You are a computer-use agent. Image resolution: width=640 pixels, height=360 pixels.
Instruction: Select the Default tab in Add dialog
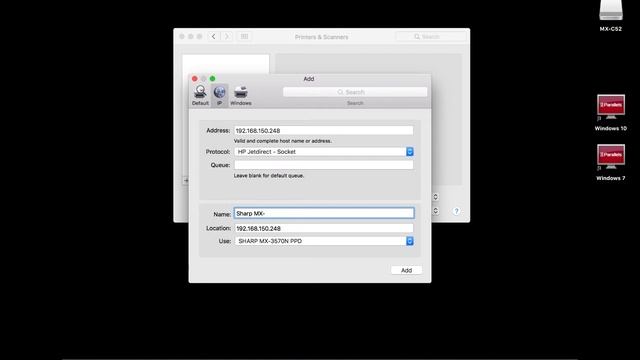[200, 96]
